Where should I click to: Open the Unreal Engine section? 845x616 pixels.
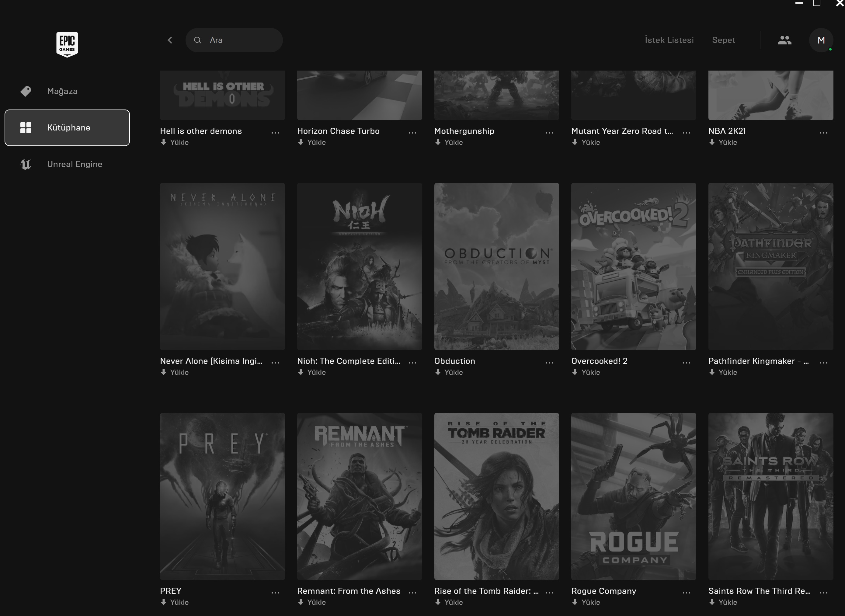67,164
